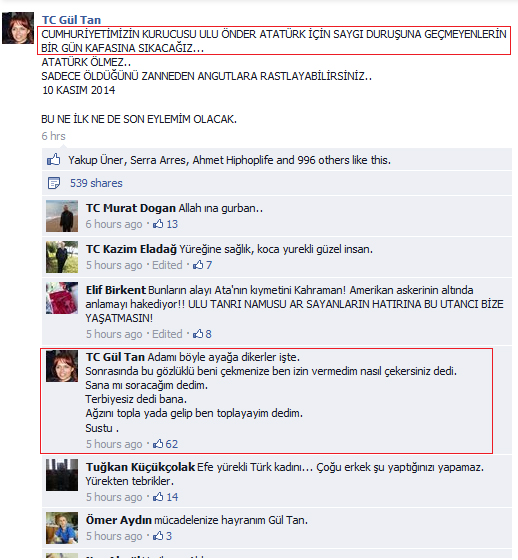
Task: Open the 539 shares link
Action: 96,183
